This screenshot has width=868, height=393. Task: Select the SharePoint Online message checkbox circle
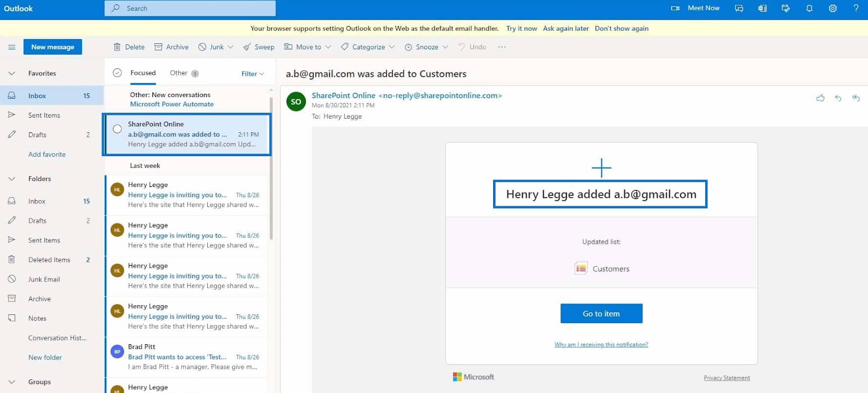point(117,129)
